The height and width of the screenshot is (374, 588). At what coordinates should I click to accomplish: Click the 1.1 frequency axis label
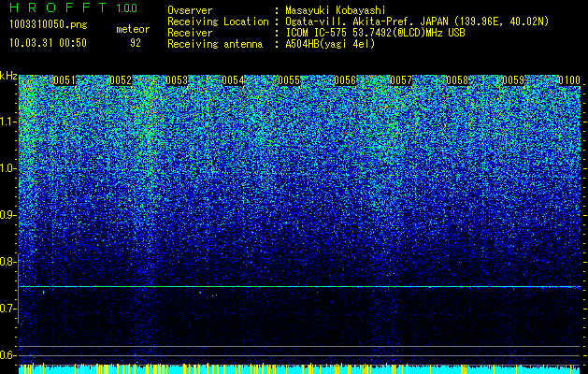(8, 122)
